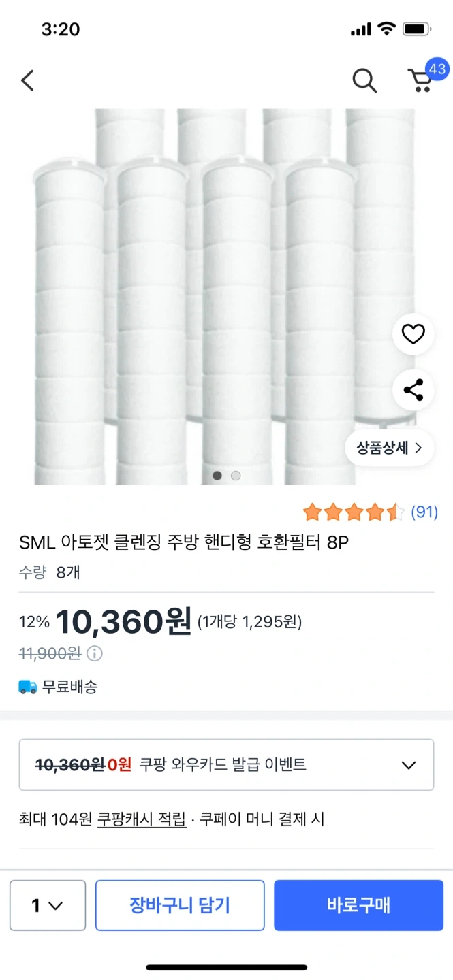The width and height of the screenshot is (453, 980).
Task: Open the (91) reviews count
Action: click(x=424, y=512)
